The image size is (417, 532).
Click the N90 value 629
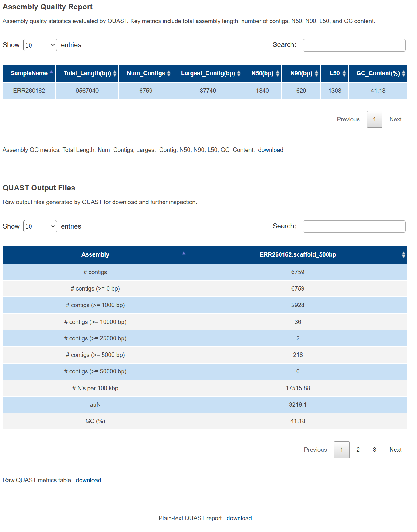(x=301, y=91)
